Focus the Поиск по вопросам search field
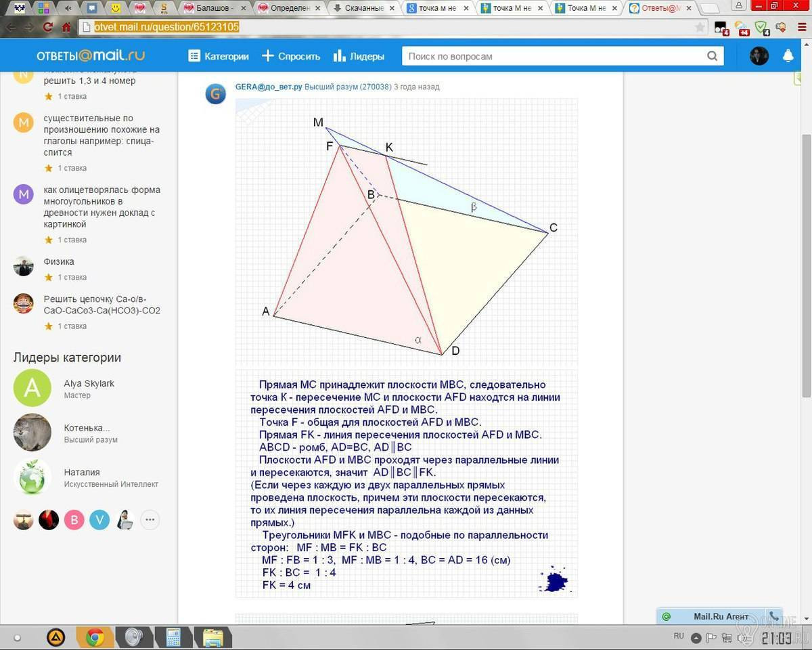This screenshot has width=812, height=650. click(x=554, y=56)
